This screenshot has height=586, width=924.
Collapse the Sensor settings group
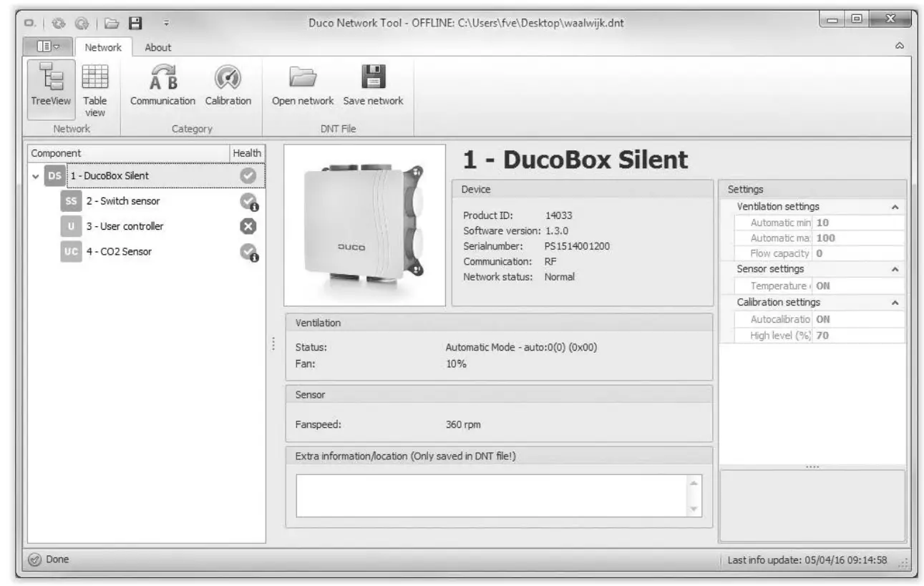click(895, 270)
